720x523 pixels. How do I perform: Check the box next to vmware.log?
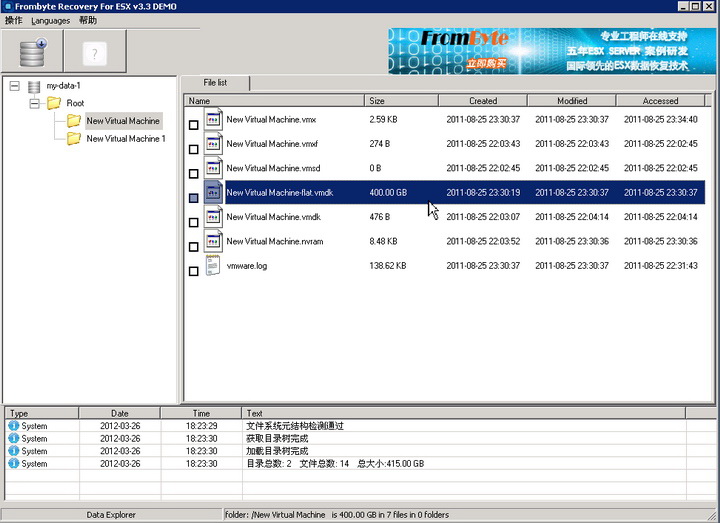(194, 271)
